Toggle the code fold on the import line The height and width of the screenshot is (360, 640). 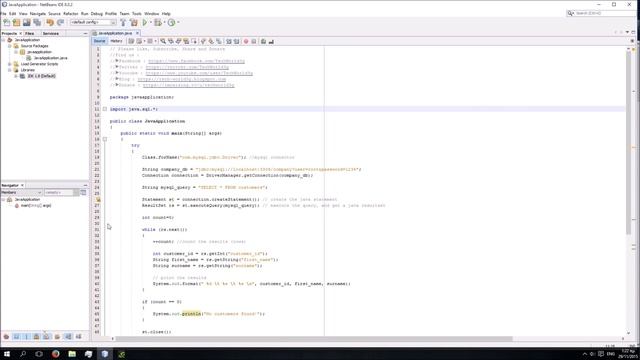(x=105, y=109)
